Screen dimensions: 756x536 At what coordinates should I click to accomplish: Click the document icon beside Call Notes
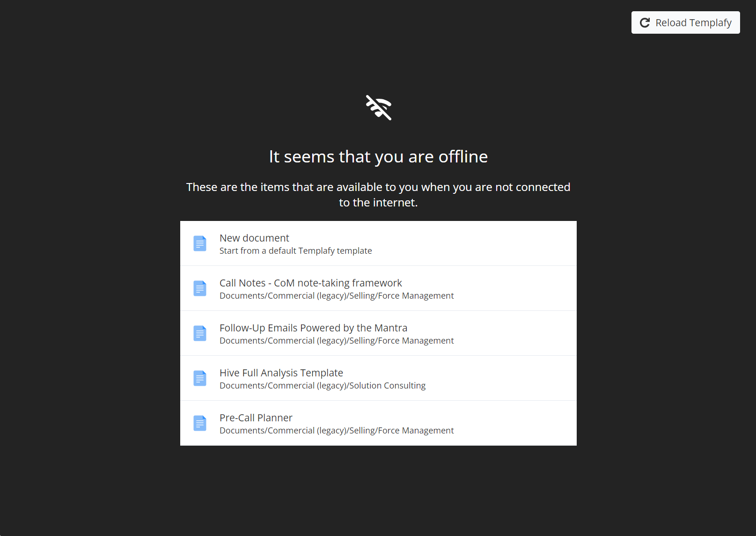(200, 288)
